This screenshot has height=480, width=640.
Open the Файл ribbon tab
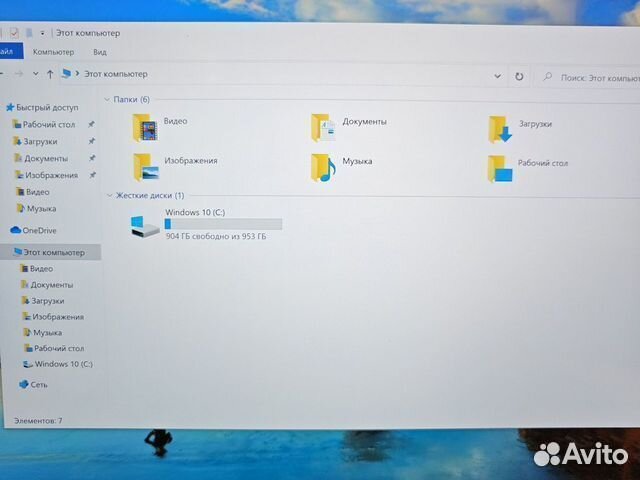click(11, 52)
